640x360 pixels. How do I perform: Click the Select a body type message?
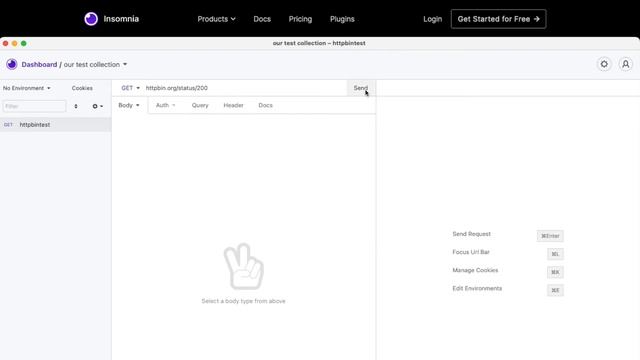(243, 301)
